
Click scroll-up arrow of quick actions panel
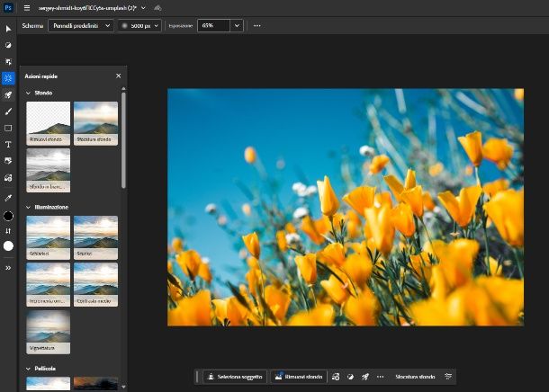[x=123, y=88]
